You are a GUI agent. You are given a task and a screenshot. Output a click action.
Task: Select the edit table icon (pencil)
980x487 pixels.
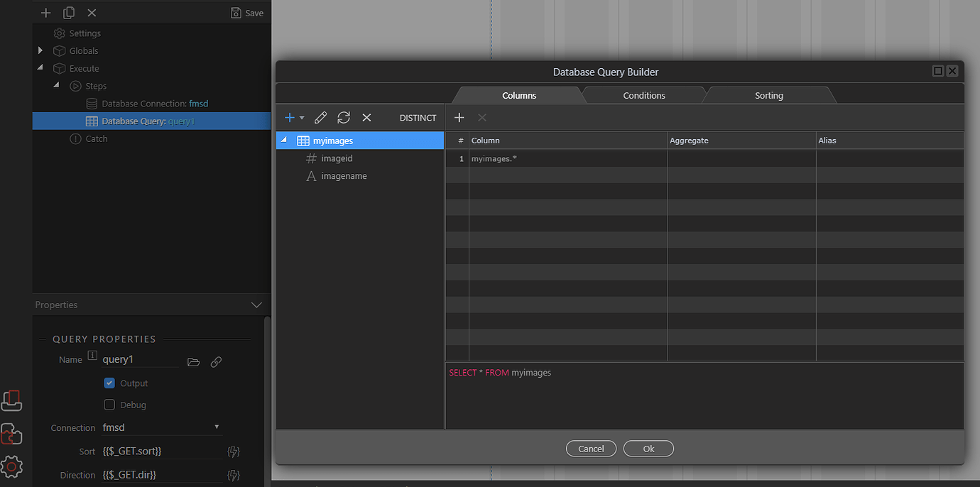coord(320,117)
